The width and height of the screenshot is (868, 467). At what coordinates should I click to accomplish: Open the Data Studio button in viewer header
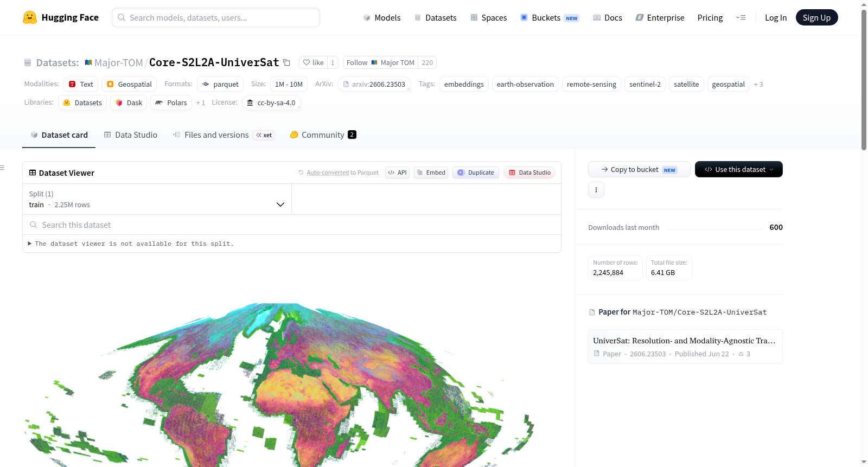(529, 173)
